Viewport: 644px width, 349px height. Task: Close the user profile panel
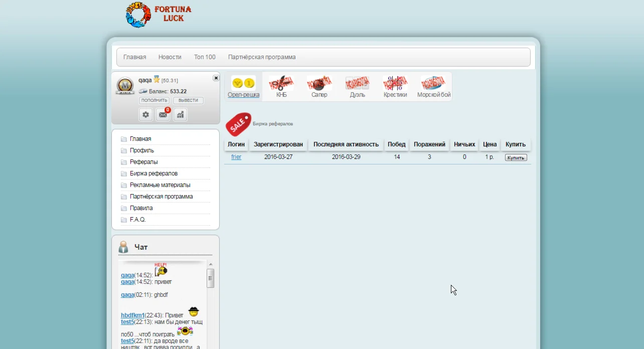pos(216,78)
